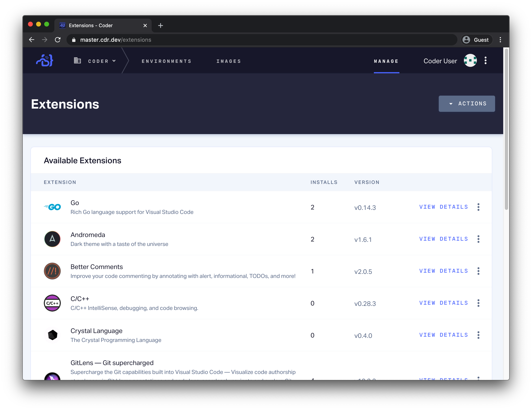Click the browser forward arrow
Image resolution: width=532 pixels, height=410 pixels.
pyautogui.click(x=45, y=40)
